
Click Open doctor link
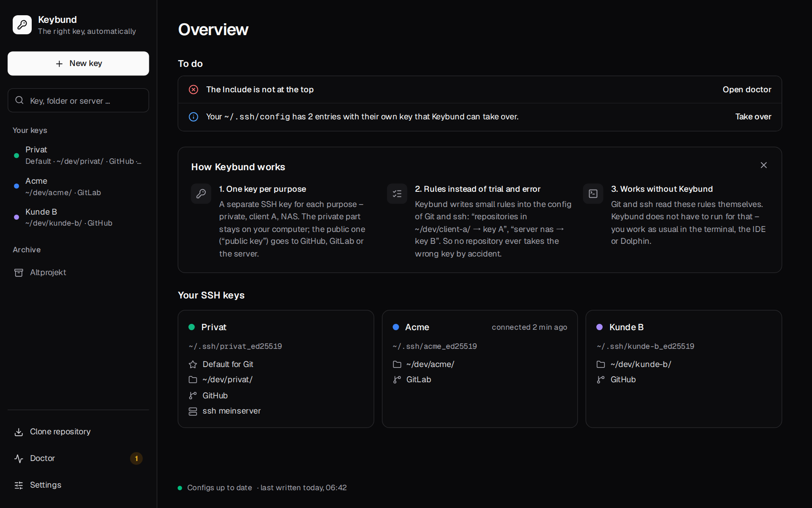point(747,89)
